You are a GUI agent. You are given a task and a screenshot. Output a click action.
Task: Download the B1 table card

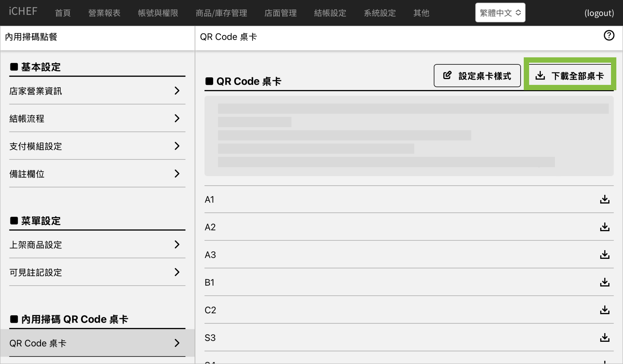click(605, 282)
